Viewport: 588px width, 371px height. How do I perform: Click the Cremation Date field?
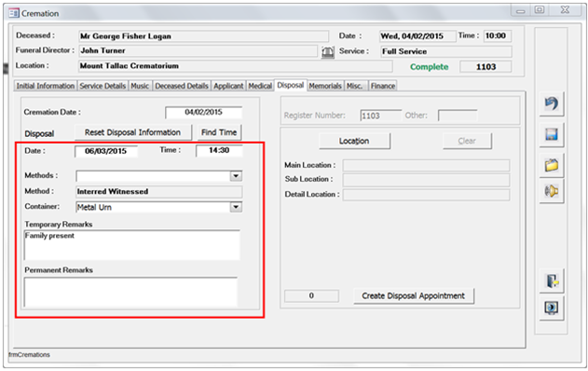point(204,112)
